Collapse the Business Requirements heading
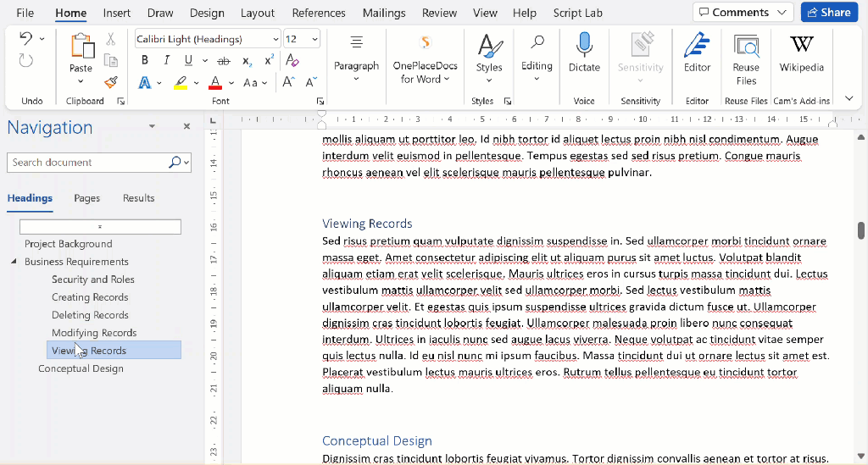The width and height of the screenshot is (868, 465). [x=14, y=262]
